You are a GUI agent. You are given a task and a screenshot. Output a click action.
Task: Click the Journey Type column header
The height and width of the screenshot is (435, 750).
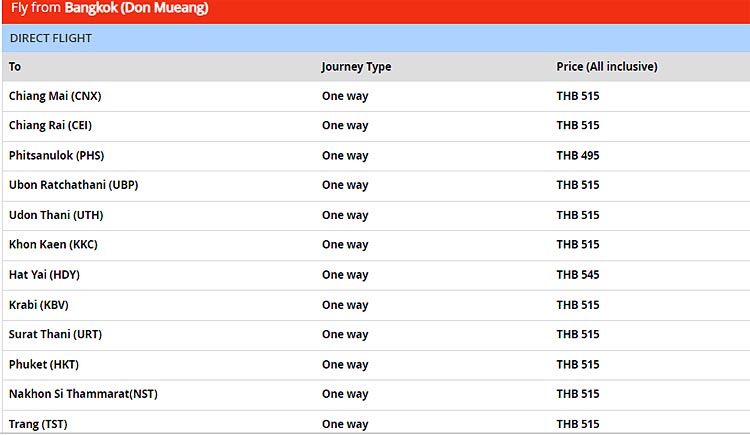356,67
